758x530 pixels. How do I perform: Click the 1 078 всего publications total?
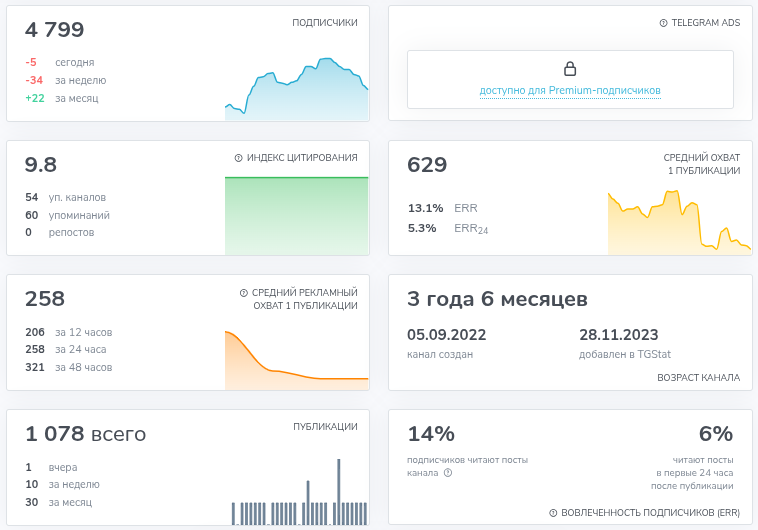click(x=86, y=434)
